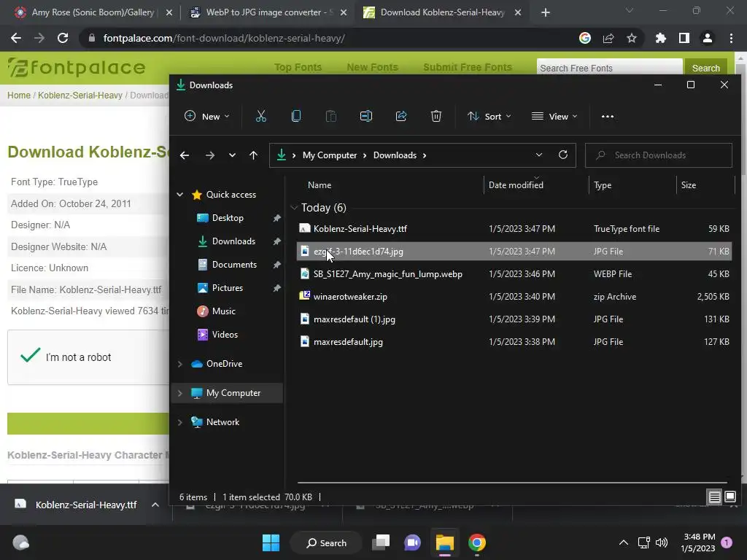Image resolution: width=747 pixels, height=560 pixels.
Task: Open Chrome three-dot menu
Action: click(731, 38)
